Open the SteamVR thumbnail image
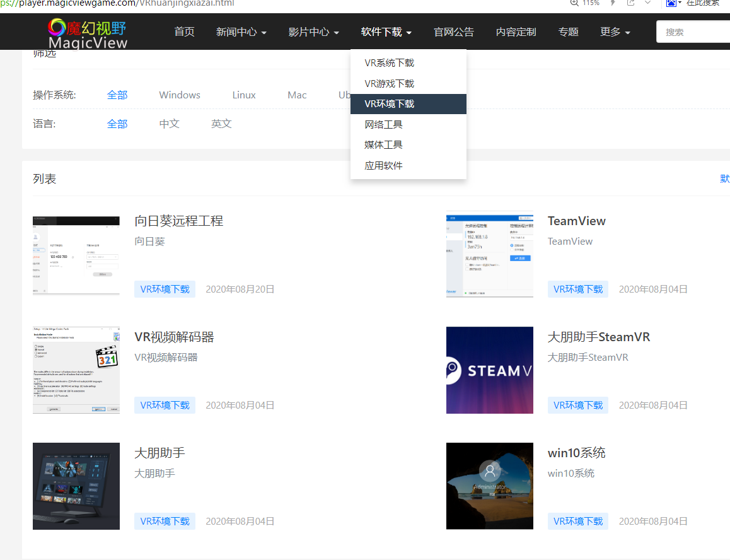730x560 pixels. [x=489, y=370]
